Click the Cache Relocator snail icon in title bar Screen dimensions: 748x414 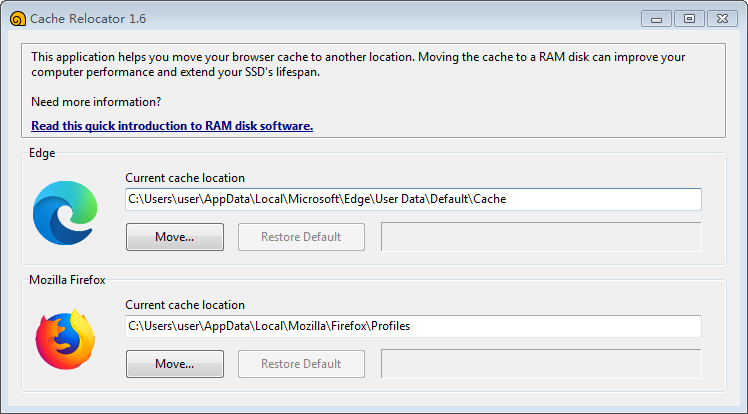point(17,18)
